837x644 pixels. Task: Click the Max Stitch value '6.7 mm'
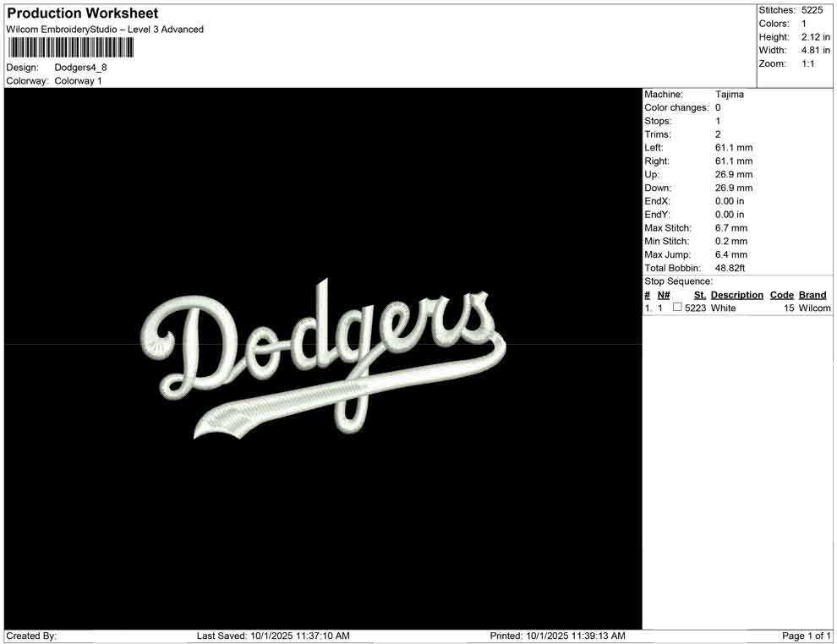tap(731, 228)
